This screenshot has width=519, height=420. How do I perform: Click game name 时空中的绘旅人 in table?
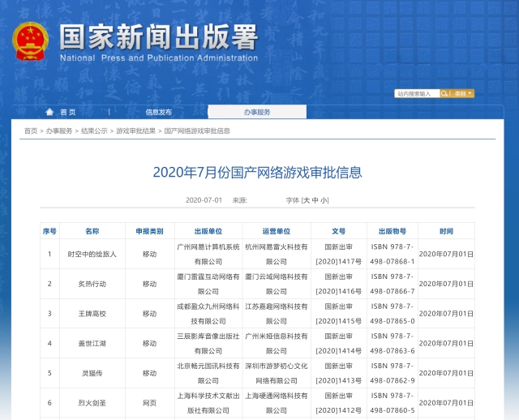tap(92, 254)
